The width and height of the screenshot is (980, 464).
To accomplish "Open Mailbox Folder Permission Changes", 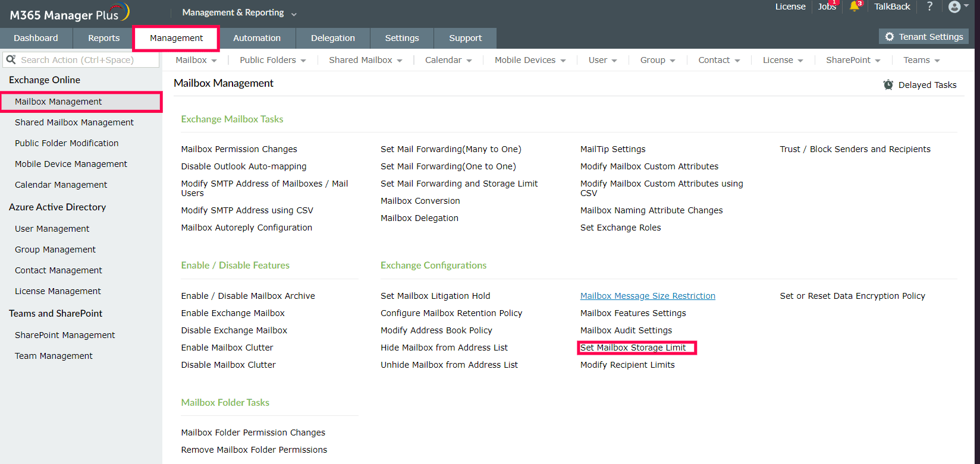I will pos(253,433).
